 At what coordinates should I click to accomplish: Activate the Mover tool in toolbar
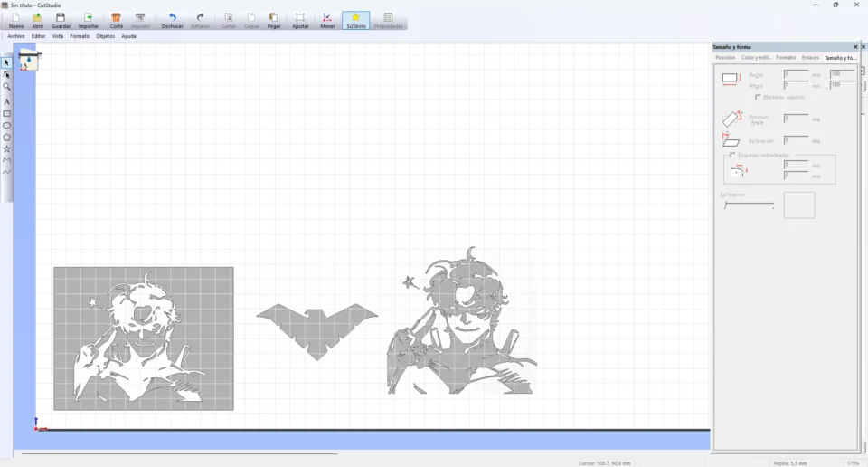pyautogui.click(x=327, y=21)
